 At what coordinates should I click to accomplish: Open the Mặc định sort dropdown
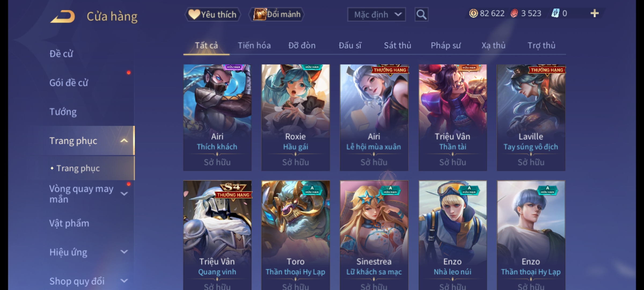(x=376, y=15)
